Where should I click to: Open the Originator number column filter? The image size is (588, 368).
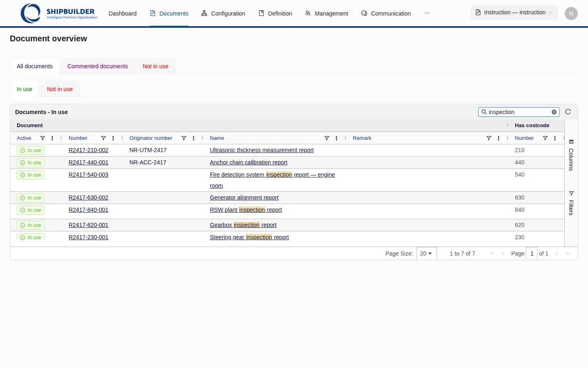[184, 138]
